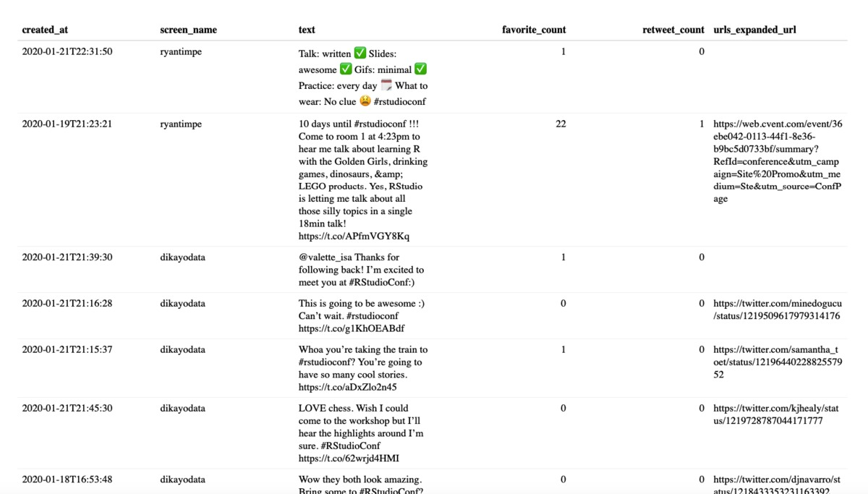Click the t.co/62wrjd4HMI link text
The width and height of the screenshot is (868, 494).
click(349, 458)
